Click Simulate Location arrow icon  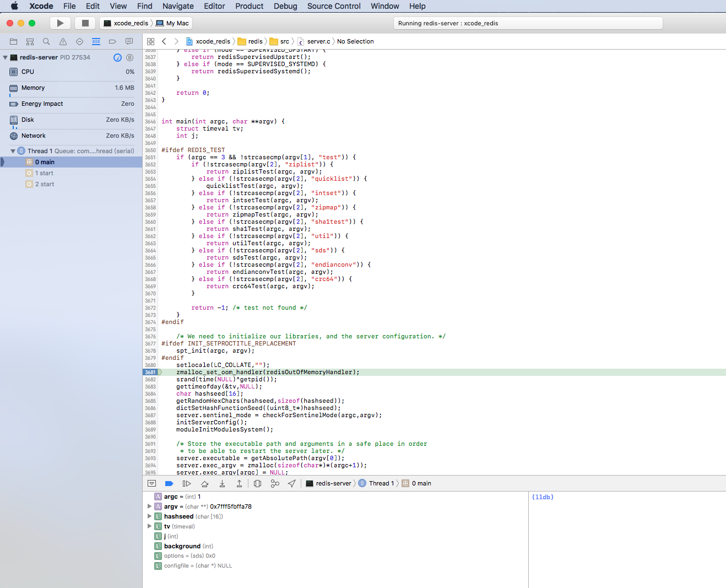click(x=292, y=483)
